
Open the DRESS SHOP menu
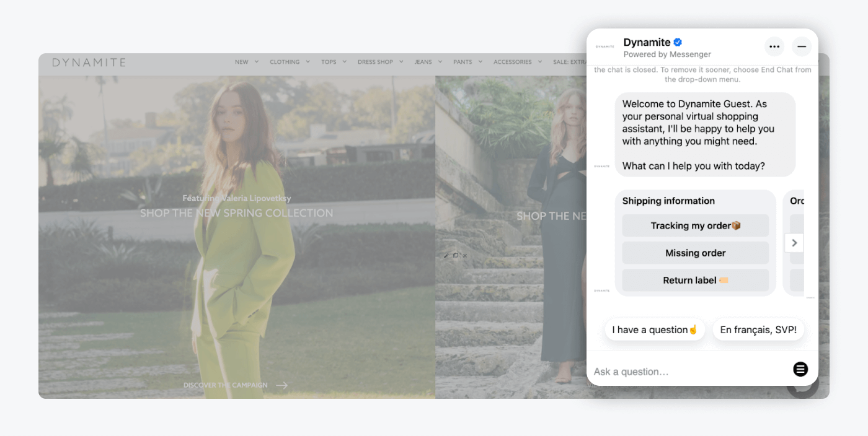(x=380, y=62)
